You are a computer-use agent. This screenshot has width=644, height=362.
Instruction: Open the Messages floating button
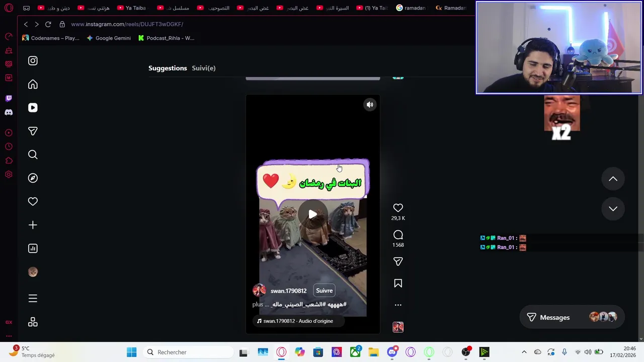[572, 317]
